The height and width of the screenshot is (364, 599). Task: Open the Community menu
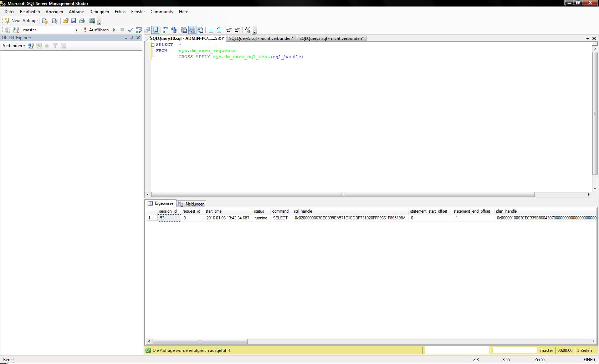click(162, 12)
